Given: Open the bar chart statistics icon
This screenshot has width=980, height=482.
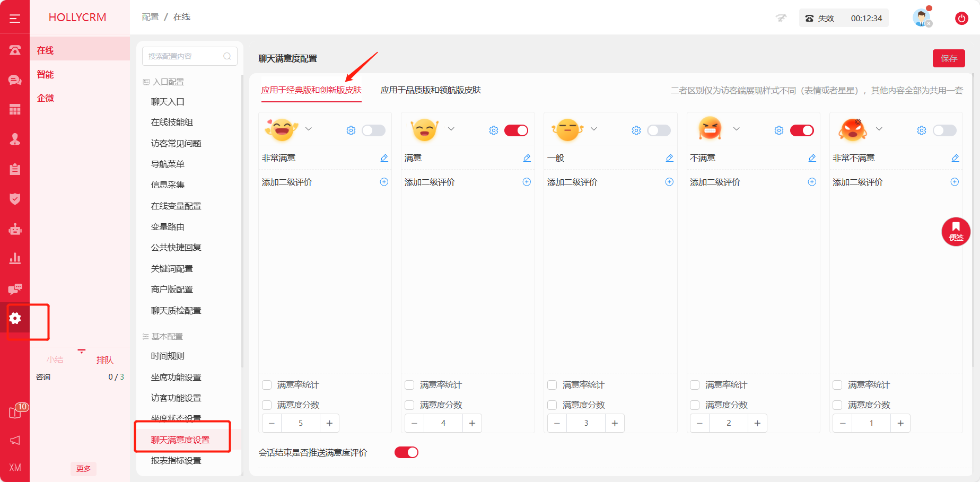Looking at the screenshot, I should (15, 258).
